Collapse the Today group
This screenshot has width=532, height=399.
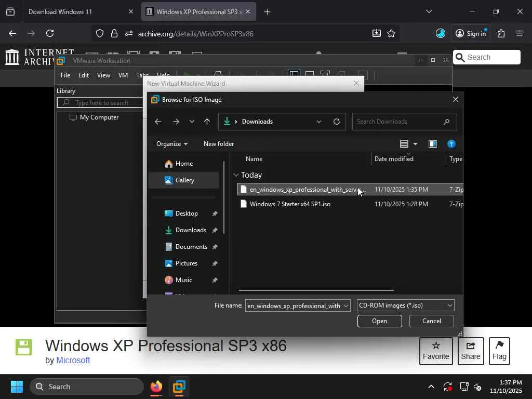pos(236,175)
